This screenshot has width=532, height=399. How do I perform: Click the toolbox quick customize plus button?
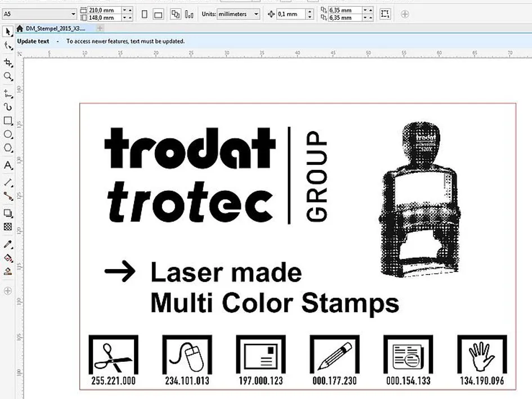click(7, 291)
